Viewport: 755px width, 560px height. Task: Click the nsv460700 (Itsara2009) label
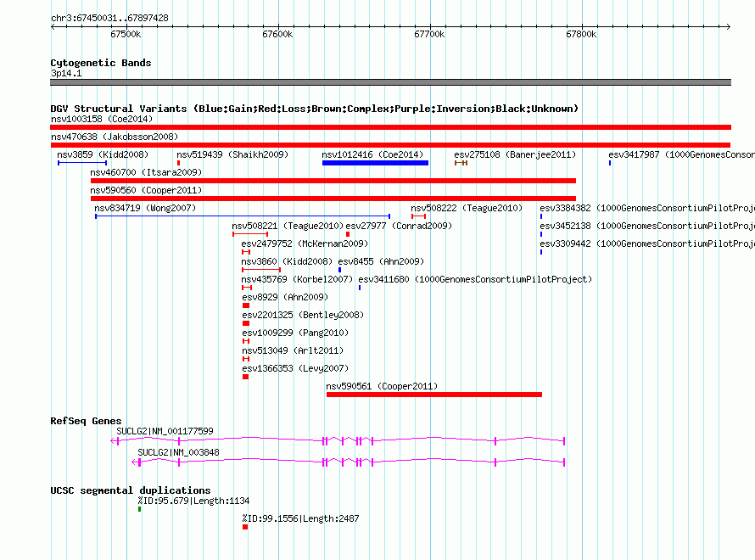(146, 172)
